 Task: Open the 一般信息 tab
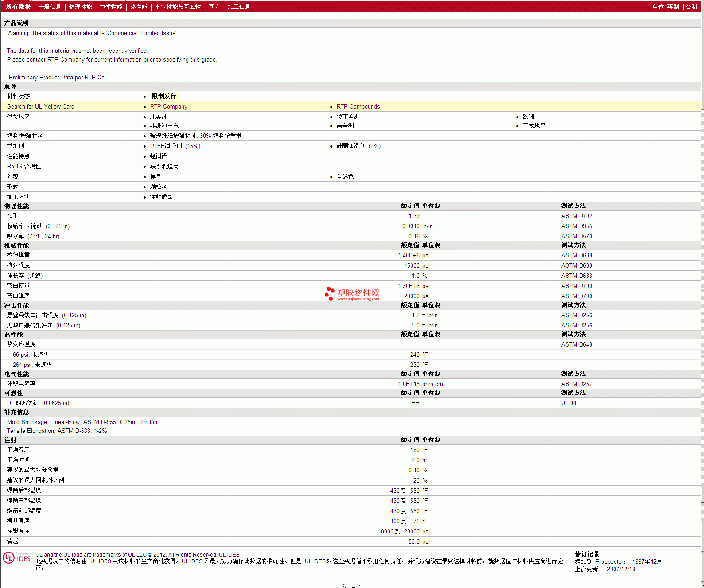(50, 7)
